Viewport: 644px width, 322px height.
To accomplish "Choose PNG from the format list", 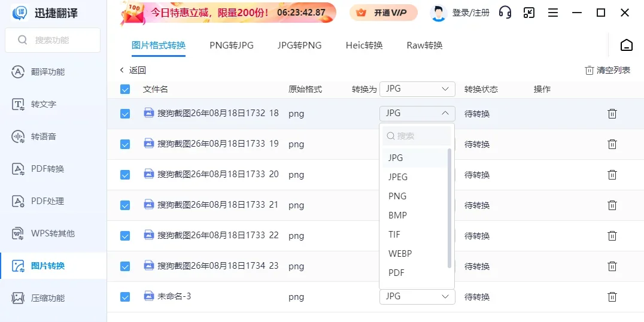I will [415, 196].
